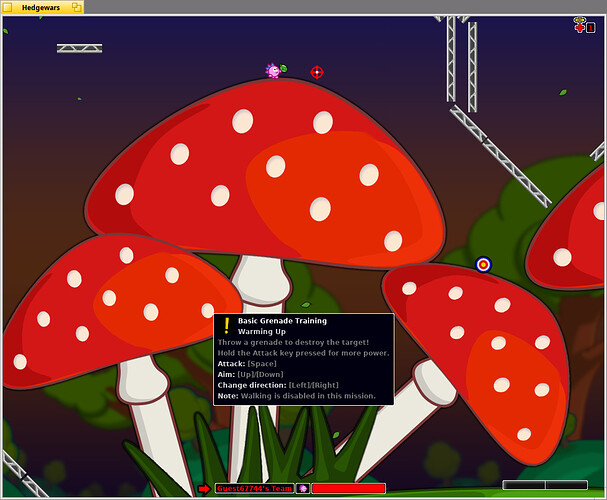
Task: Click the Hold the Attack key line
Action: pos(304,353)
